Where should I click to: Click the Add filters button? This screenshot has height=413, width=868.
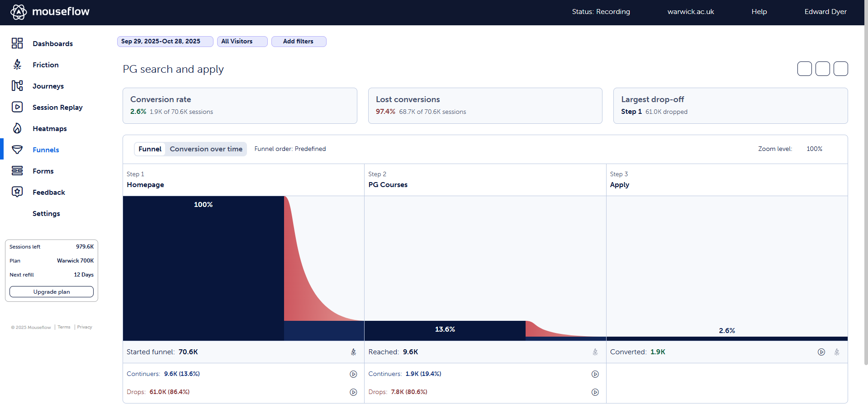point(299,42)
